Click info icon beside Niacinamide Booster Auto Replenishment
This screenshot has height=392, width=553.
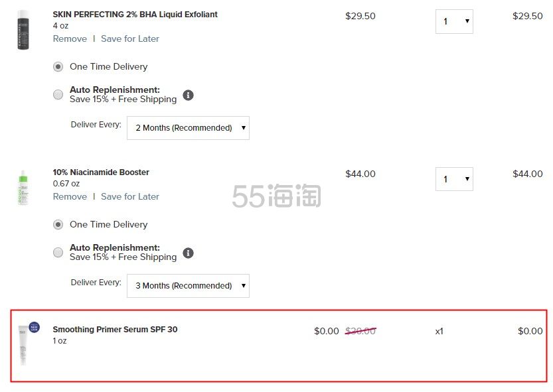click(188, 253)
